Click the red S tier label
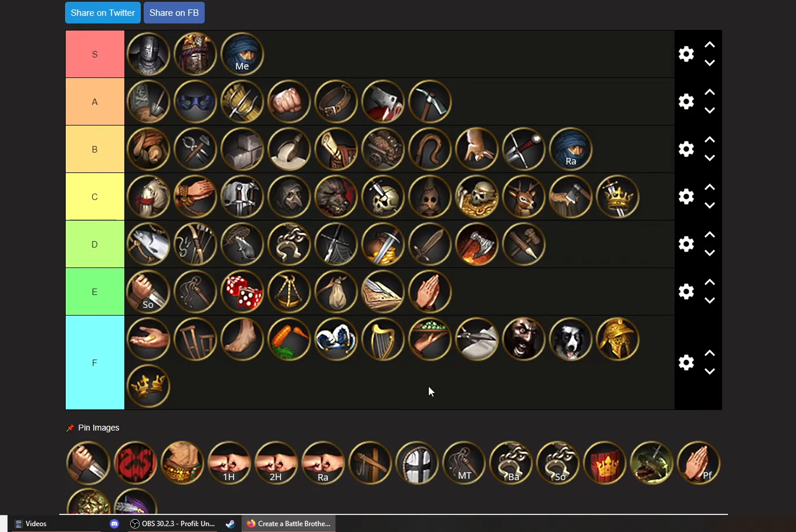 pyautogui.click(x=95, y=54)
